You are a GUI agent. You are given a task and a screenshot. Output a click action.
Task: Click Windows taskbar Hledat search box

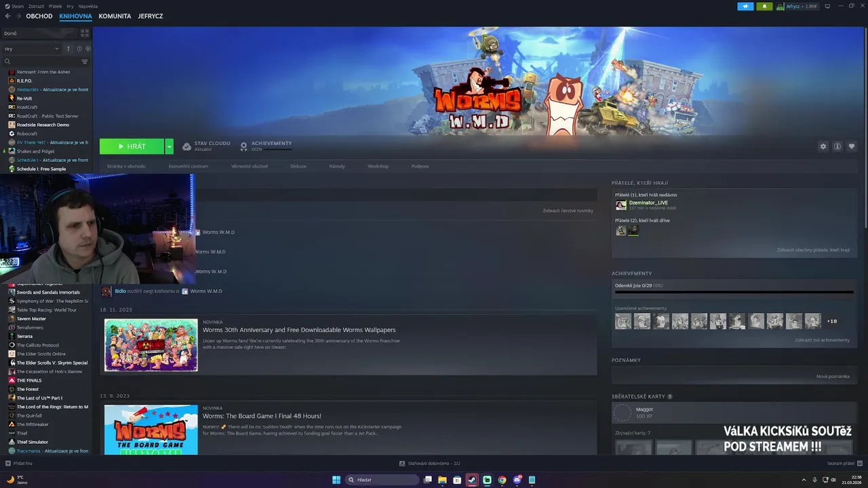(x=382, y=480)
